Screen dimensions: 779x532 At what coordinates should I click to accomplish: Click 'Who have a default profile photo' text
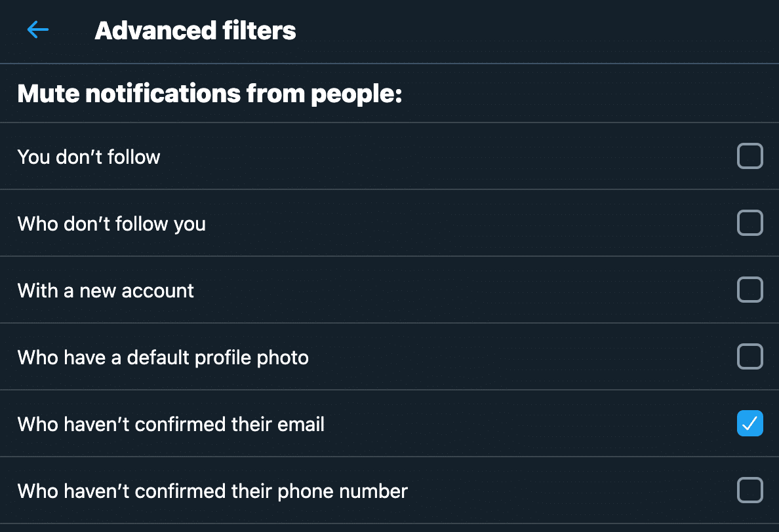tap(163, 358)
